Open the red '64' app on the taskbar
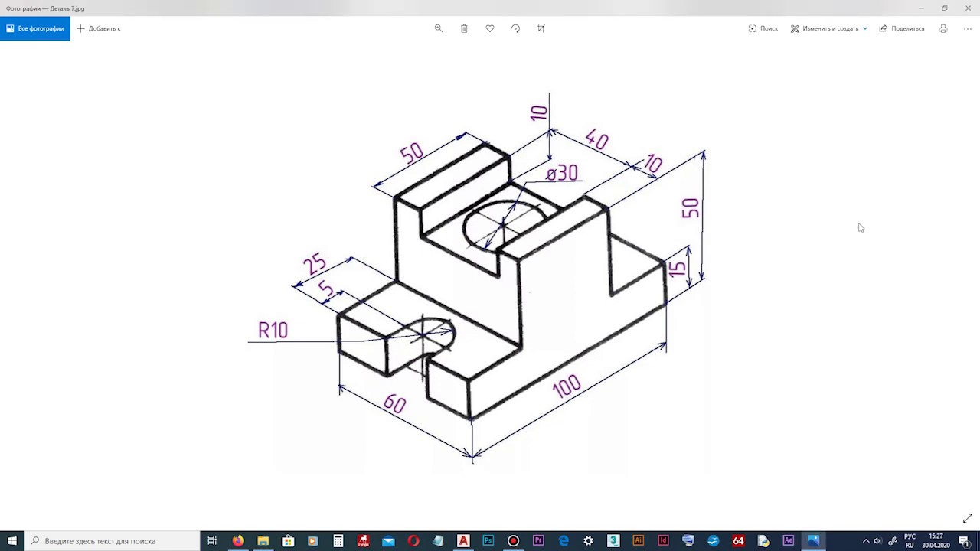 pos(738,541)
